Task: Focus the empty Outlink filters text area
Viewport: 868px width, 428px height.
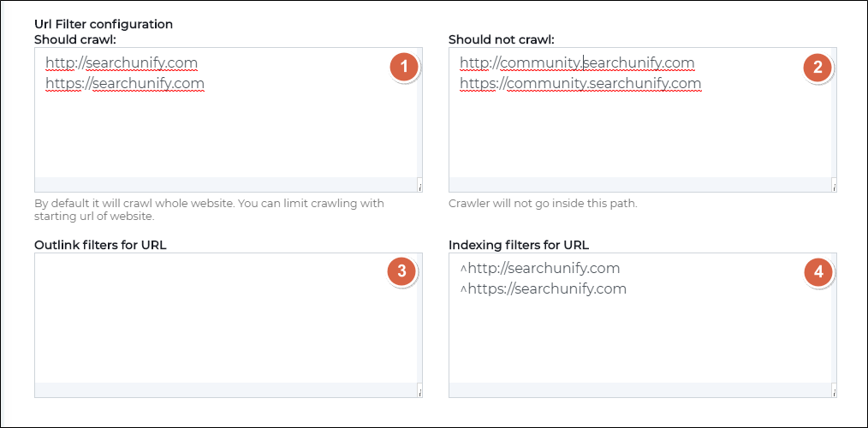Action: [205, 325]
